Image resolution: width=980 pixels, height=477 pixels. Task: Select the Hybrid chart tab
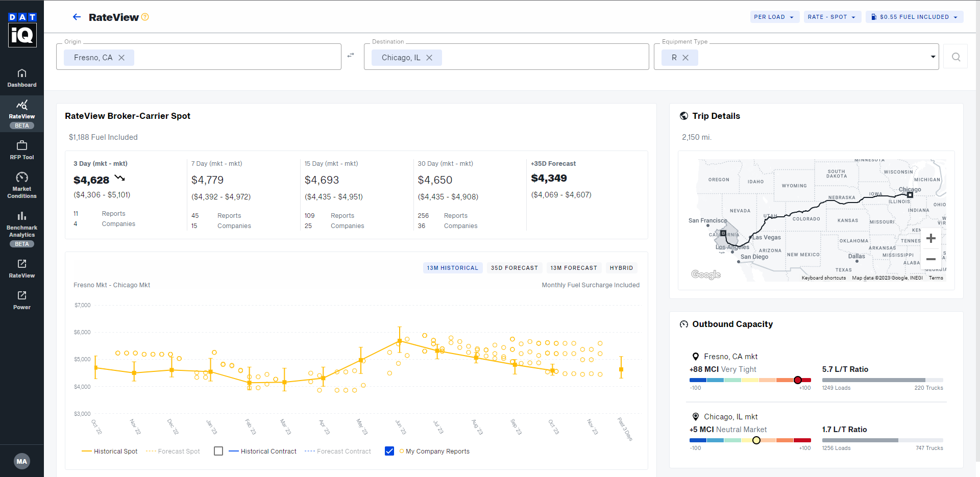pos(621,268)
